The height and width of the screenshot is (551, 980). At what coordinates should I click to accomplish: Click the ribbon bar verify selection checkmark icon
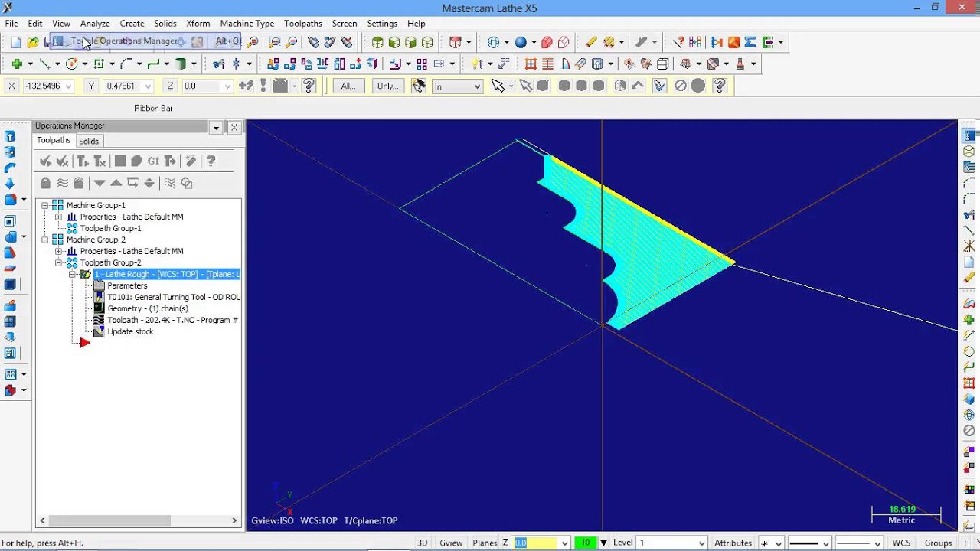click(x=659, y=86)
